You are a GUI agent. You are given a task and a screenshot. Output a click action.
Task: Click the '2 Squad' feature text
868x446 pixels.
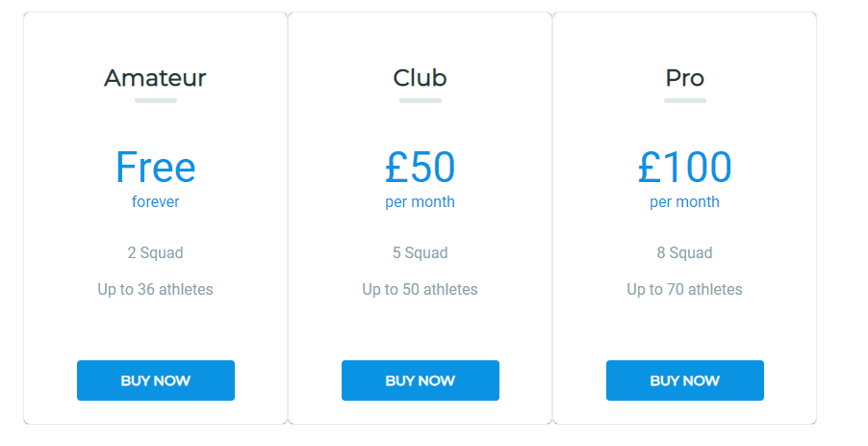pyautogui.click(x=156, y=252)
